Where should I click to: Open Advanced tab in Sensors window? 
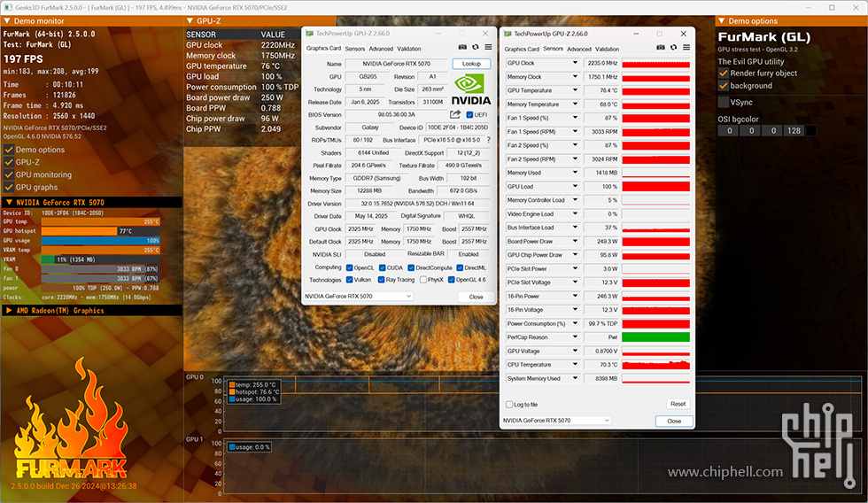click(579, 49)
